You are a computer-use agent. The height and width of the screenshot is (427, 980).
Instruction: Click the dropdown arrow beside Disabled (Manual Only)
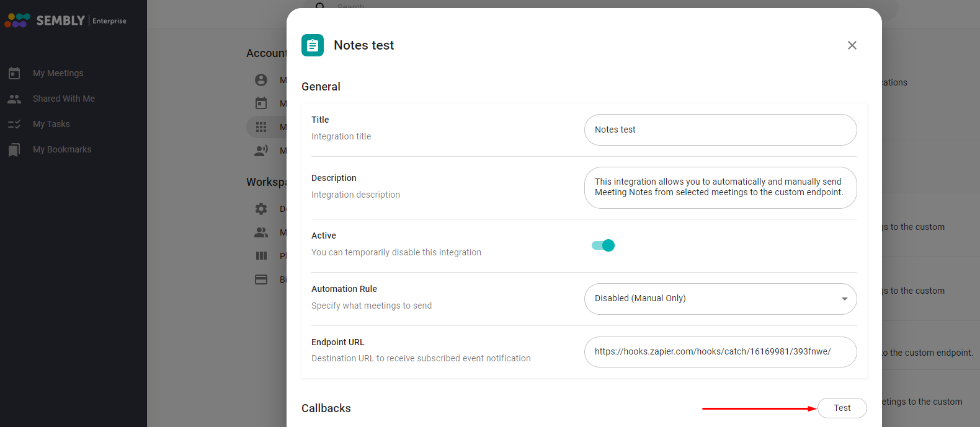click(844, 299)
